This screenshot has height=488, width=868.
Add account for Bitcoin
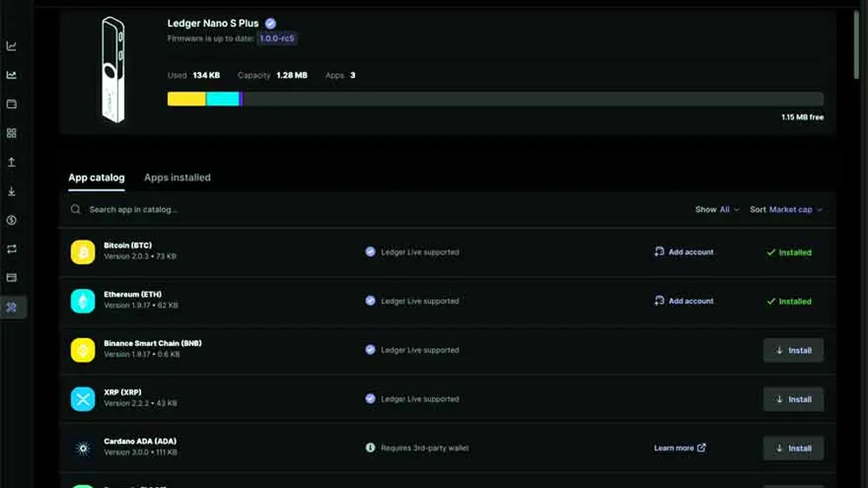684,251
